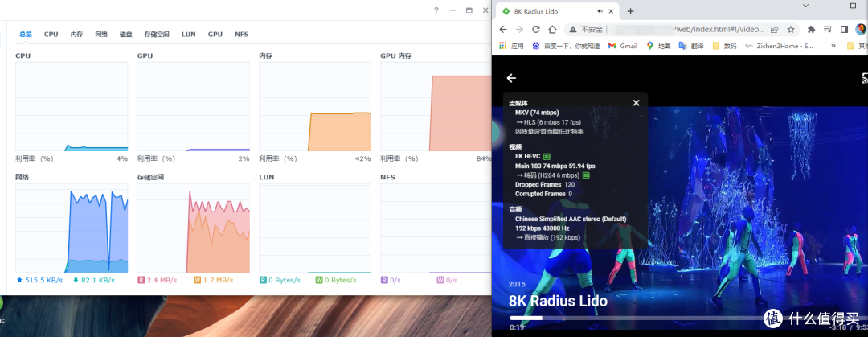Open the GPU tab in resource monitor
868x337 pixels.
(215, 35)
